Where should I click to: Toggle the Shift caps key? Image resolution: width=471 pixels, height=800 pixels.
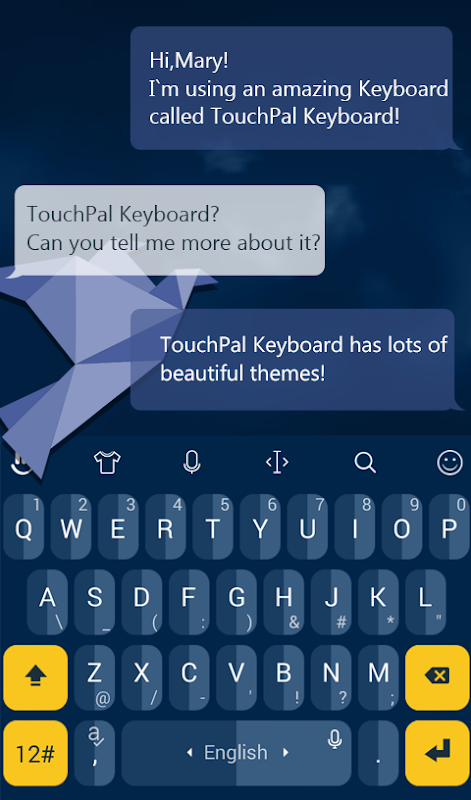(x=35, y=677)
